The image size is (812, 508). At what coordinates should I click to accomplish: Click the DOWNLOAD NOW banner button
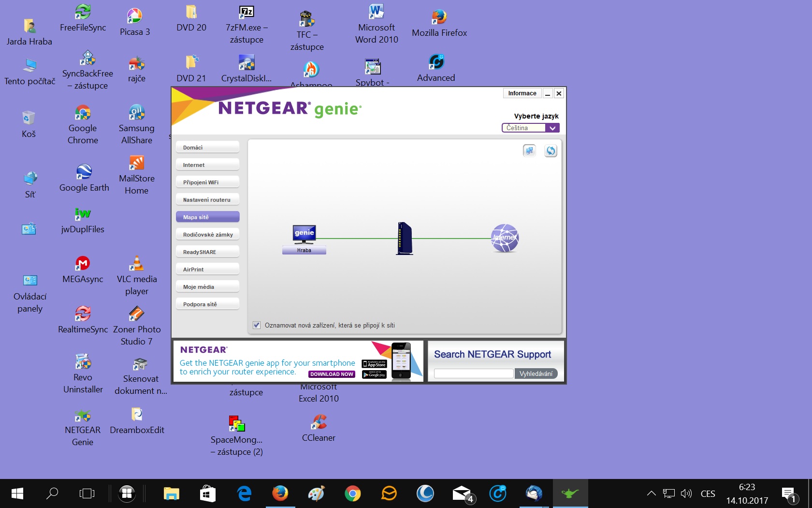332,374
